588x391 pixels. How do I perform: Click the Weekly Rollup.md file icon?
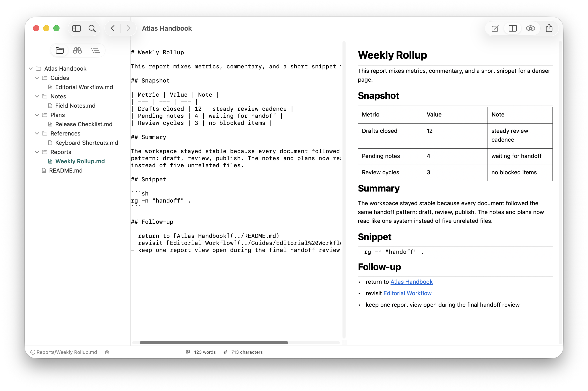tap(50, 161)
